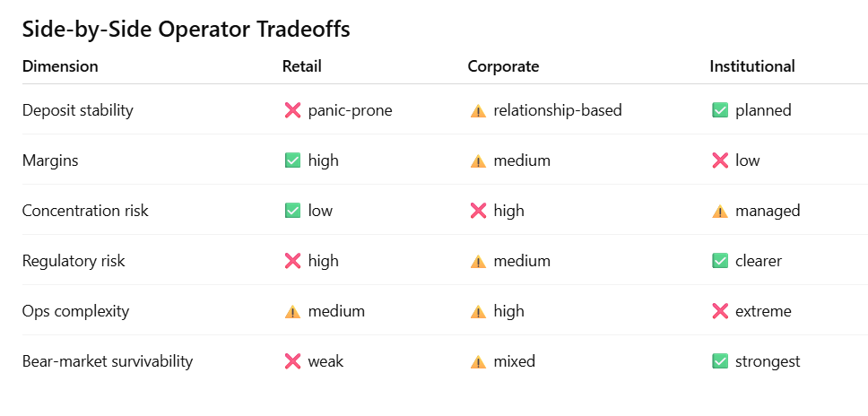Click green check icon in Retail Margins cell
The image size is (868, 416).
coord(292,160)
